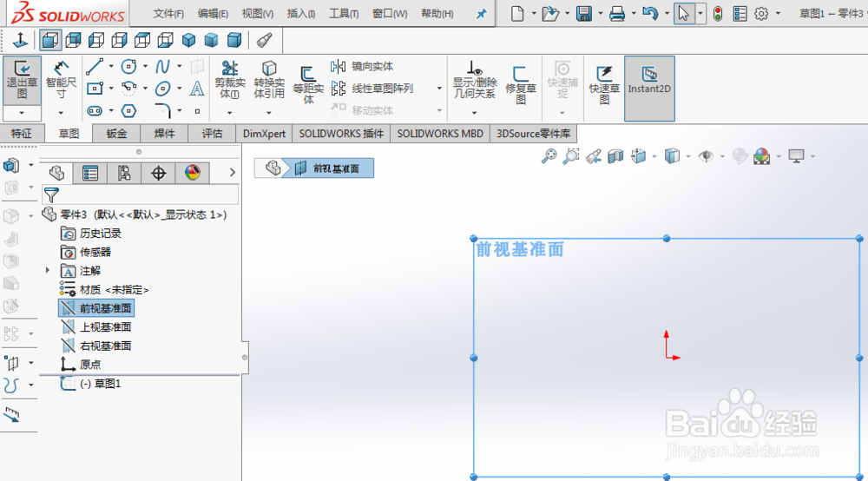Open dropdown beside Linear Sketch Pattern

[439, 88]
